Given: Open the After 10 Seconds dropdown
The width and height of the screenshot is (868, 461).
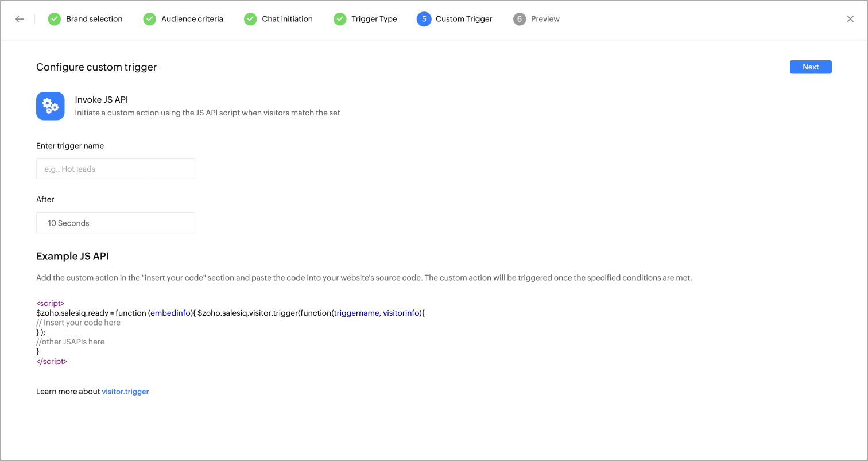Looking at the screenshot, I should (115, 223).
